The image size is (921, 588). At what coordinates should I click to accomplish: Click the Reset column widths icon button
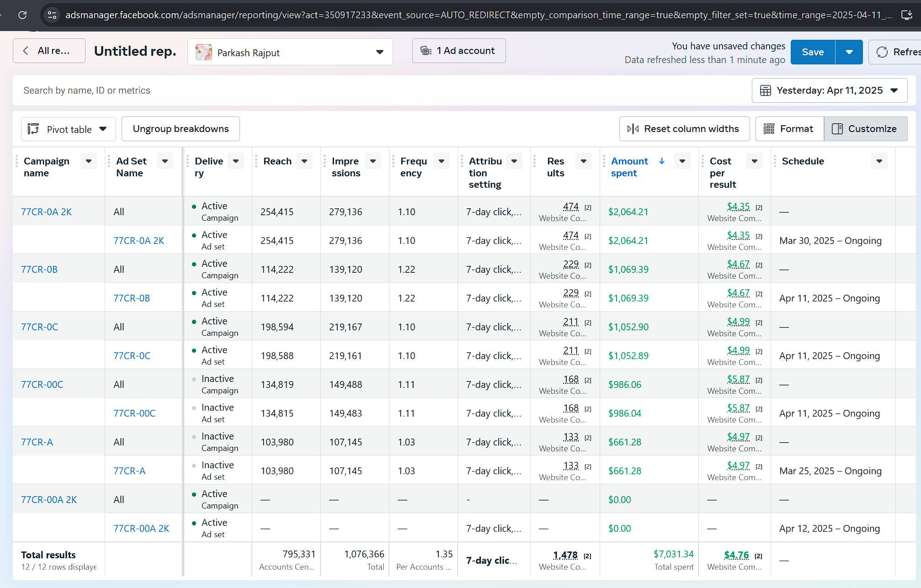(684, 129)
